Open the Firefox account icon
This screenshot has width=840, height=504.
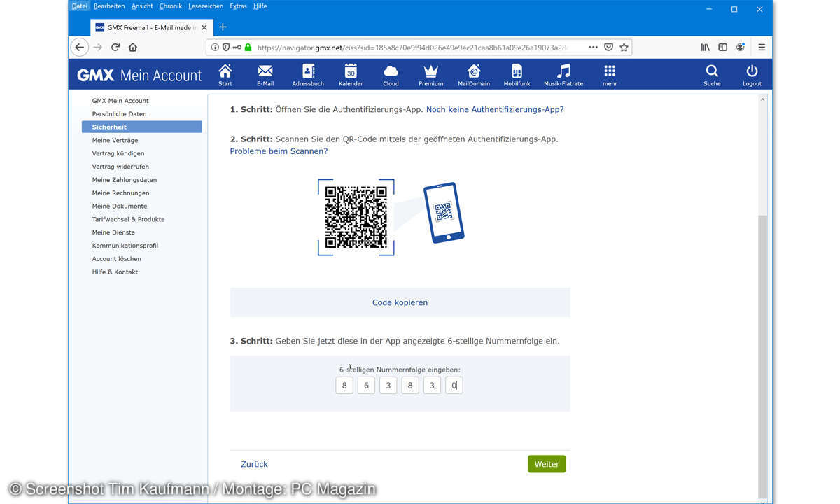click(741, 48)
